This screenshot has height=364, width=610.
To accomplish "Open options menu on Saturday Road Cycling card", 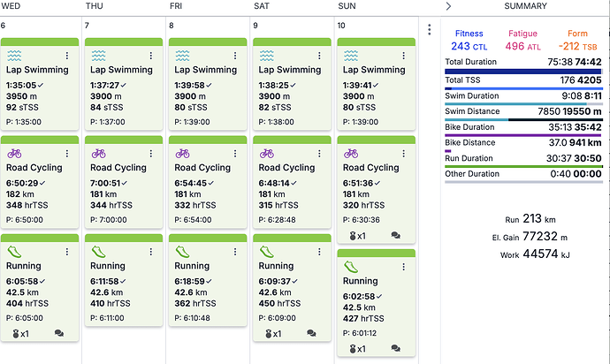I will 319,154.
